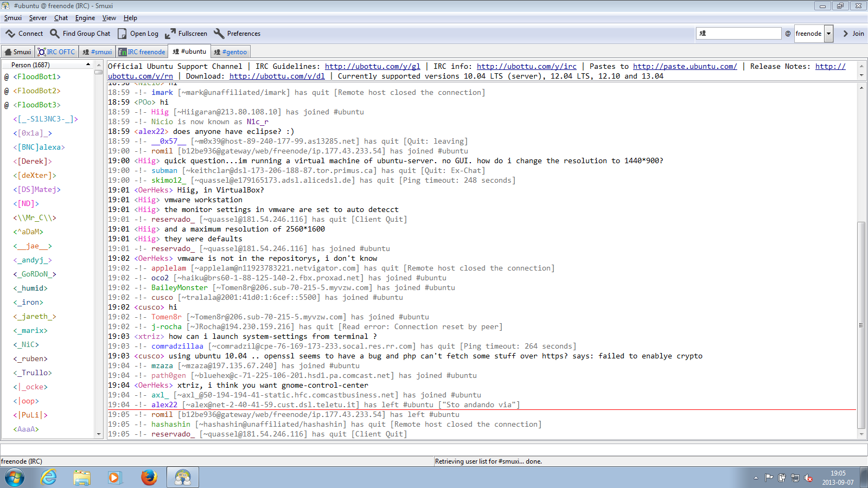
Task: Expand the freenode network dropdown
Action: [x=828, y=34]
